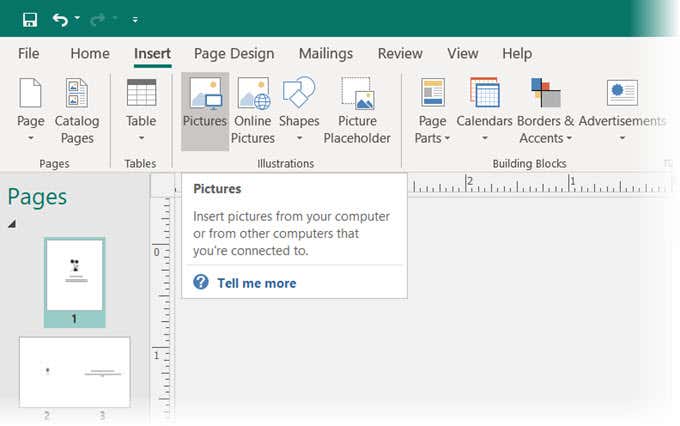Click the Save icon in the title bar
Image resolution: width=680 pixels, height=426 pixels.
click(x=30, y=19)
